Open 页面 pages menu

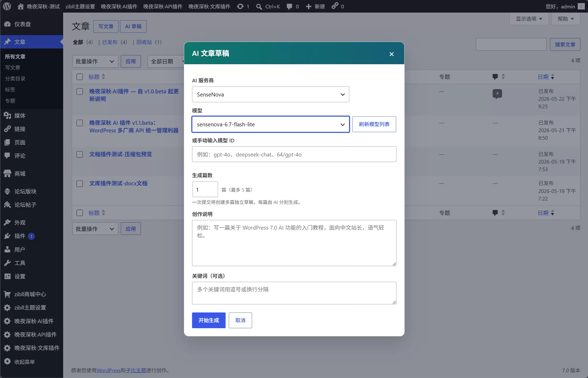coord(31,142)
